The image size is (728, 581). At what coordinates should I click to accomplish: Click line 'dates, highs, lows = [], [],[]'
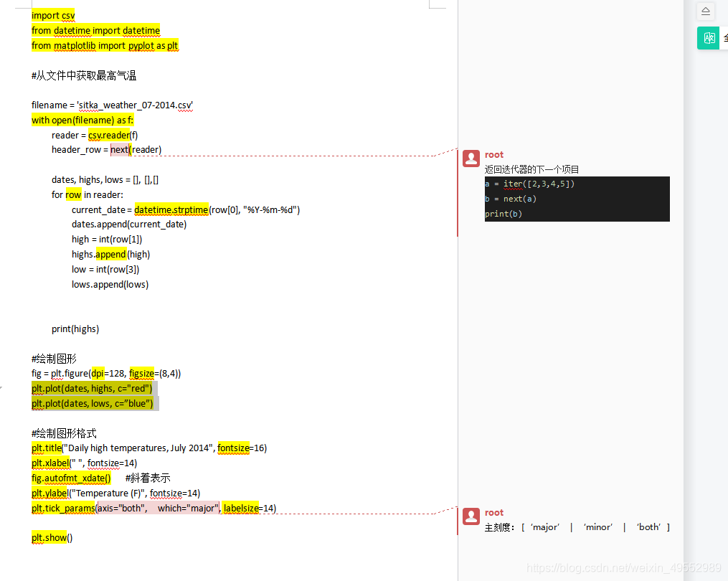pos(105,180)
